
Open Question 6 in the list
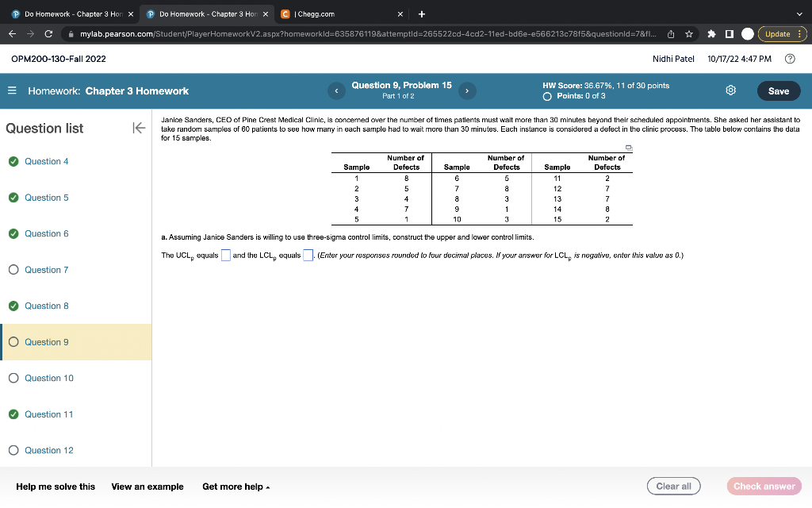click(46, 233)
